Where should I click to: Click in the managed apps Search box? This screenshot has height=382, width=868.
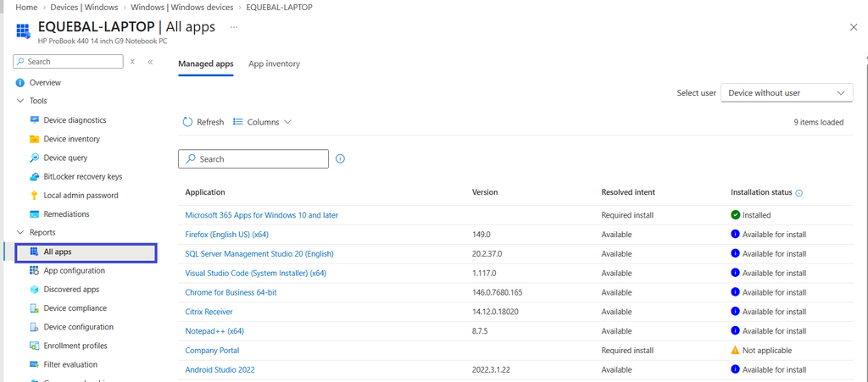coord(253,158)
